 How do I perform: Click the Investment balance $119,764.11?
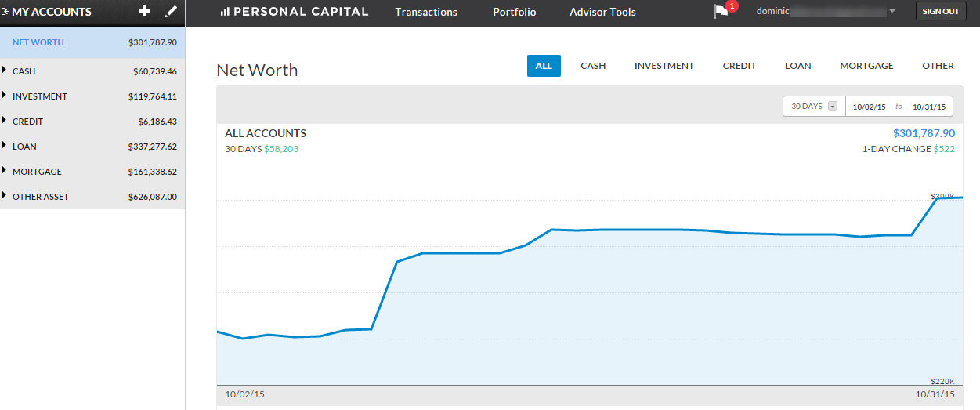pos(153,96)
